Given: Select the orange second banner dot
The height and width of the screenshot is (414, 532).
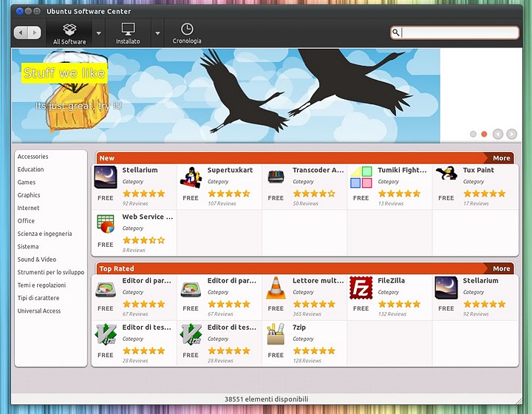Looking at the screenshot, I should (x=484, y=134).
